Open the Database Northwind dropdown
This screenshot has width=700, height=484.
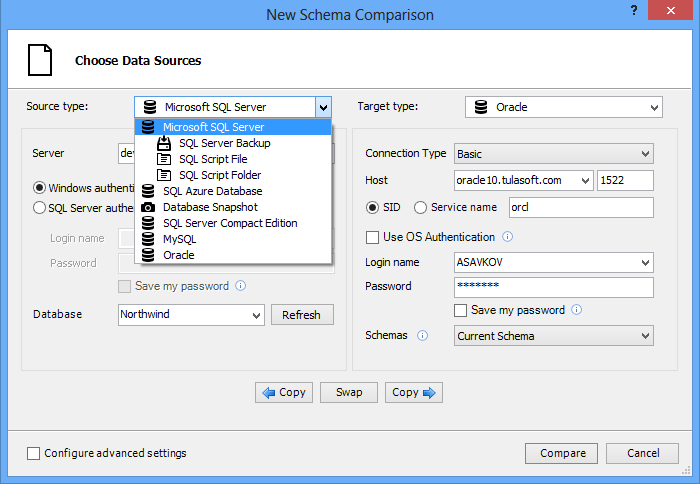tap(256, 315)
